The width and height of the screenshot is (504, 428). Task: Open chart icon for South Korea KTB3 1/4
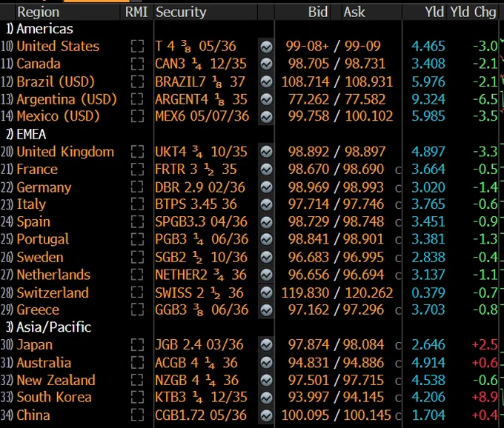pyautogui.click(x=266, y=398)
